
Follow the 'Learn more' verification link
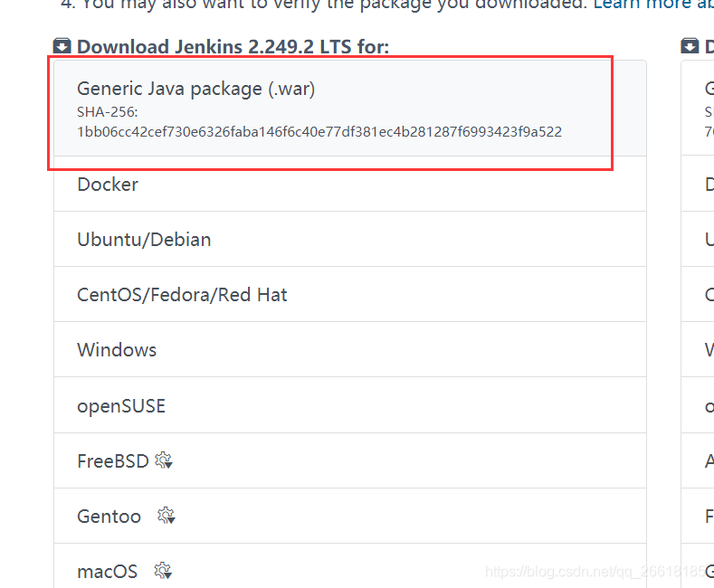coord(653,4)
